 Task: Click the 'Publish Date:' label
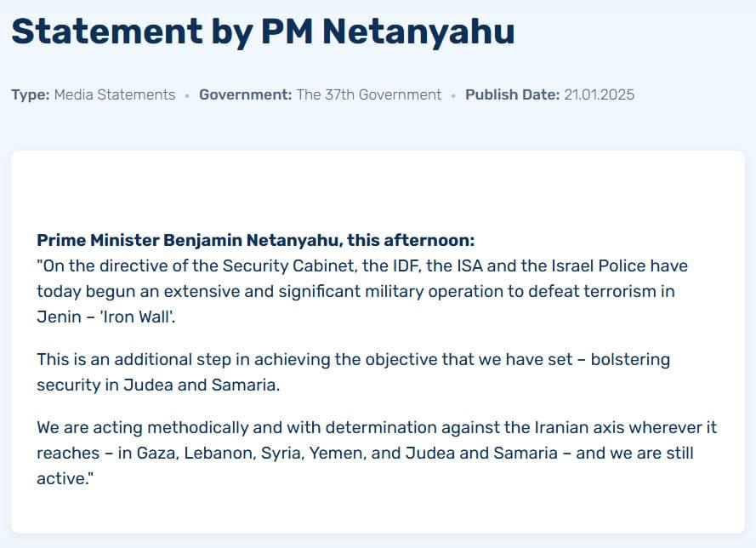pyautogui.click(x=513, y=94)
